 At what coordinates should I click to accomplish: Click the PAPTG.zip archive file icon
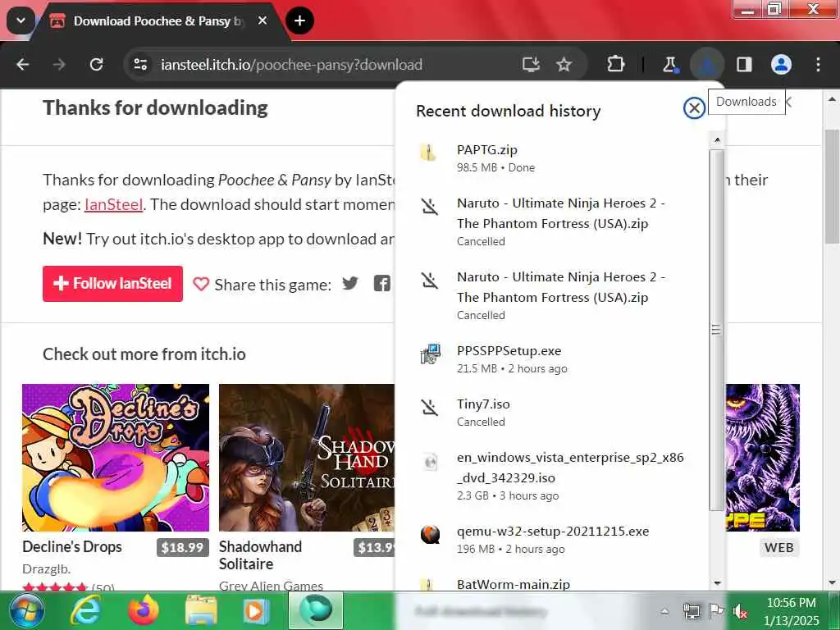429,153
